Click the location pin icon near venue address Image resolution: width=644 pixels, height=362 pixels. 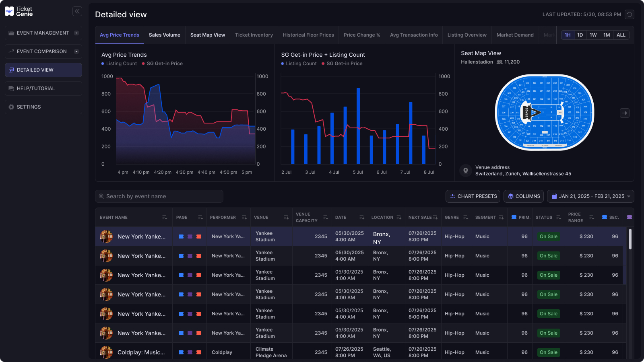coord(465,171)
